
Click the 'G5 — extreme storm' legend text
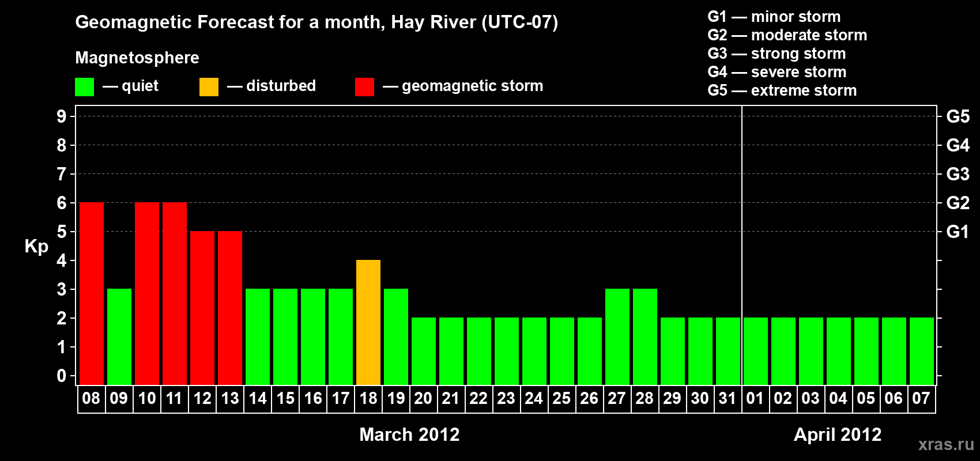click(x=782, y=90)
